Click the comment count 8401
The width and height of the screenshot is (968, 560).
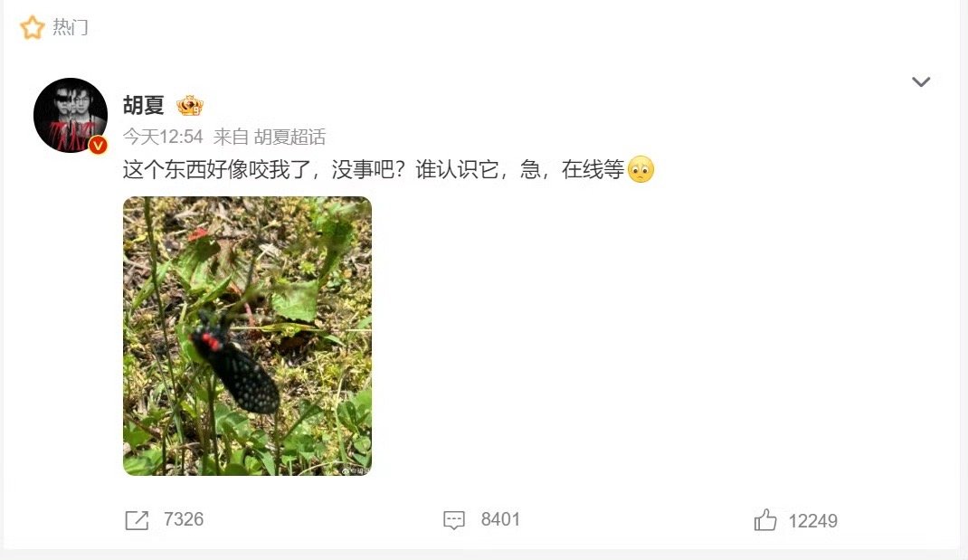pyautogui.click(x=500, y=519)
